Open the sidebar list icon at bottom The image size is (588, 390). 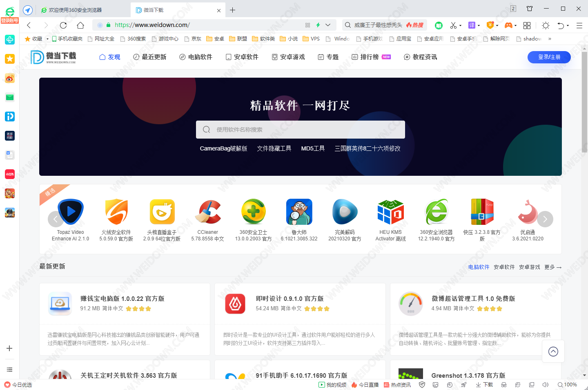pos(9,370)
